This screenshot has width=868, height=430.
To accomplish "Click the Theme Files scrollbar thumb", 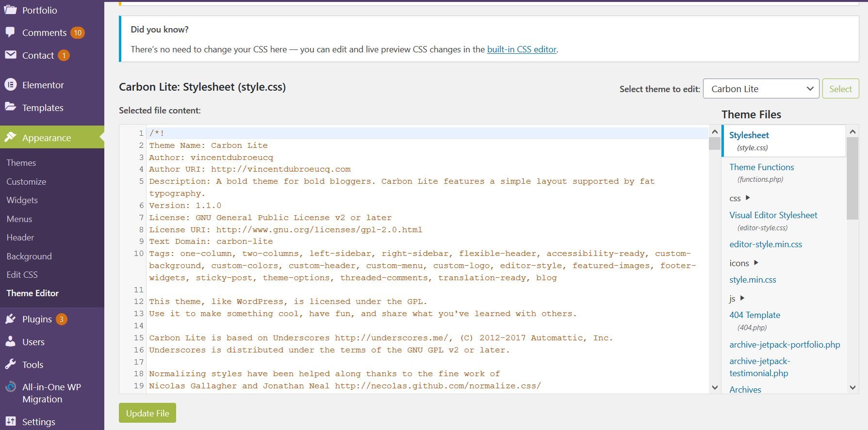I will (x=853, y=178).
